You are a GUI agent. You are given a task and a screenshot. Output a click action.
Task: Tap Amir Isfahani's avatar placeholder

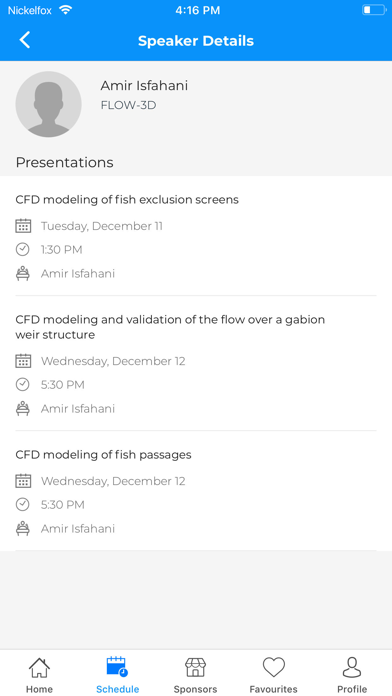pos(48,104)
